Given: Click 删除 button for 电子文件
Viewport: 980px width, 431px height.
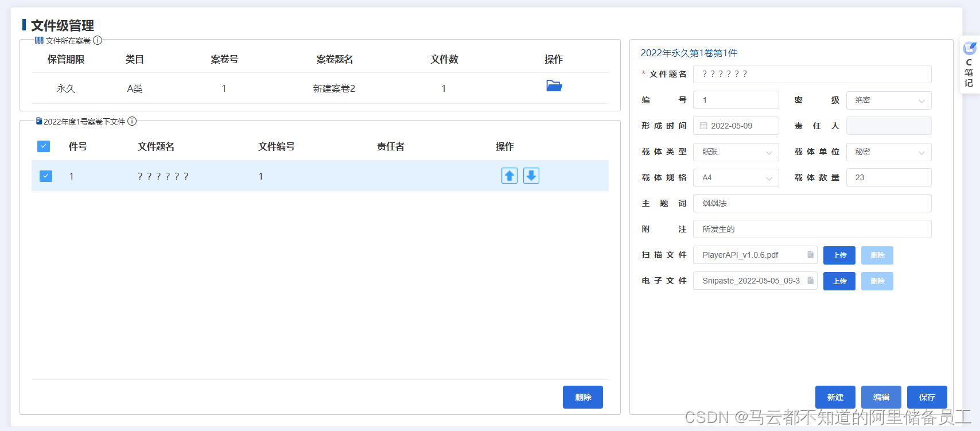Looking at the screenshot, I should click(877, 281).
